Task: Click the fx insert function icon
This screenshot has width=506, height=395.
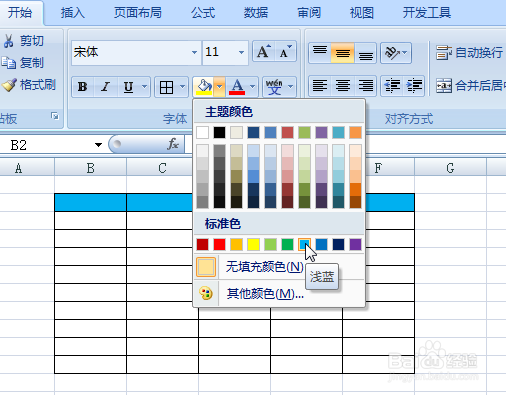Action: tap(173, 144)
